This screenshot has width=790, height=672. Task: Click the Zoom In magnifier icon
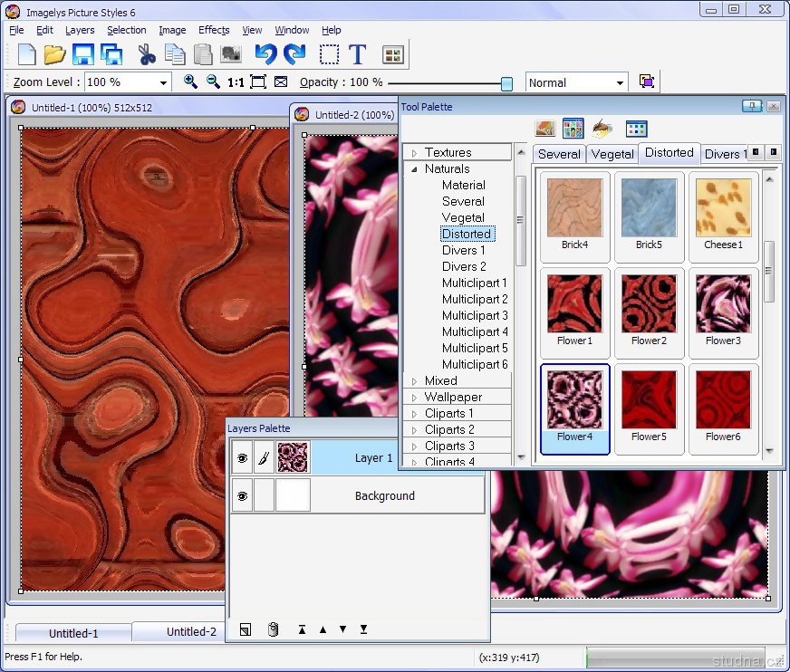point(190,82)
